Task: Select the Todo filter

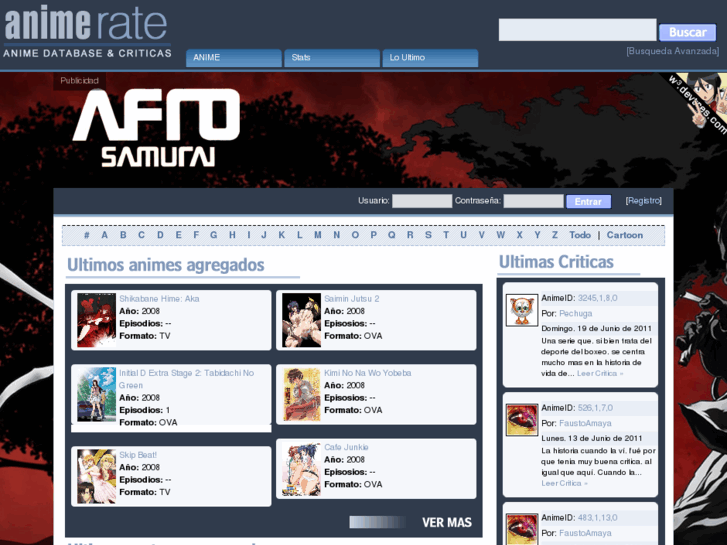Action: point(580,235)
